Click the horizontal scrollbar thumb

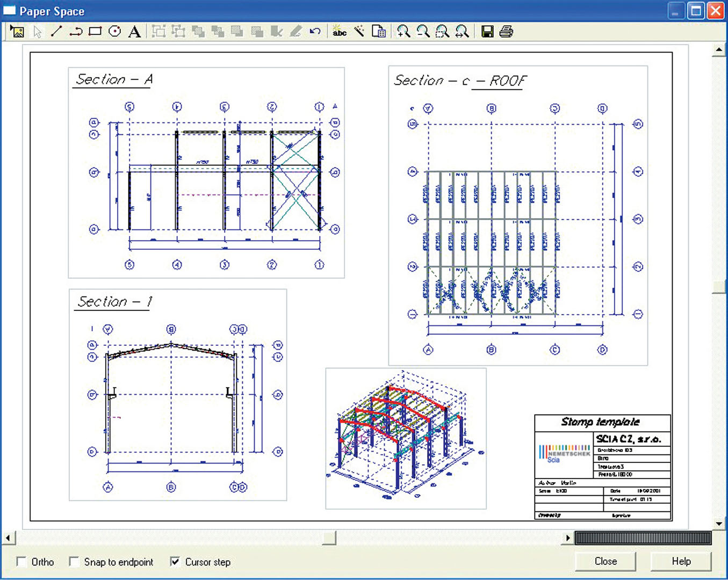tap(329, 538)
